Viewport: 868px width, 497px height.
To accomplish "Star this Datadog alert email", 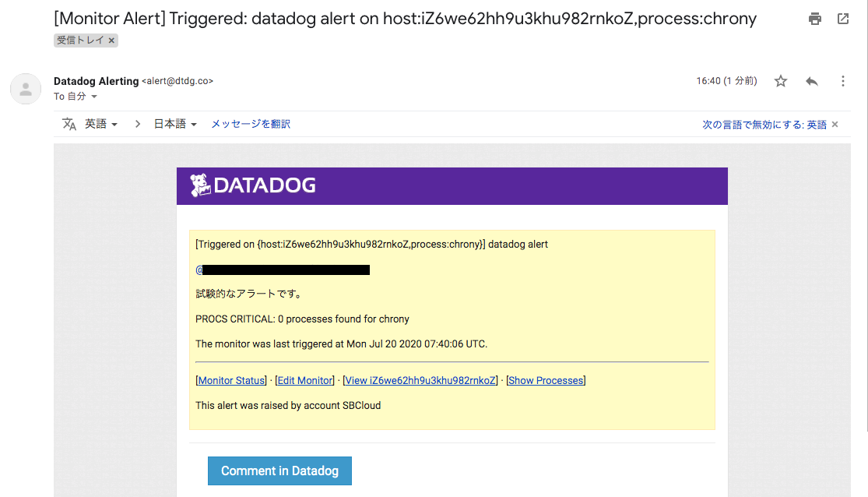I will click(x=781, y=81).
